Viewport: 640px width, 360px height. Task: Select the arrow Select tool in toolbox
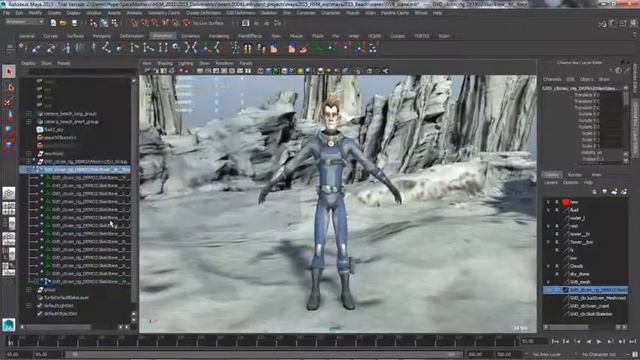pos(9,71)
